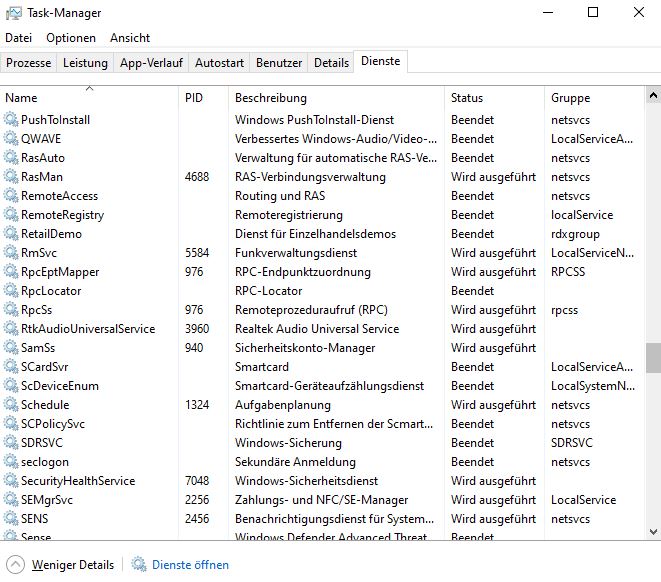Click the gear icon beside Dienste öffnen
The height and width of the screenshot is (582, 661).
point(138,564)
